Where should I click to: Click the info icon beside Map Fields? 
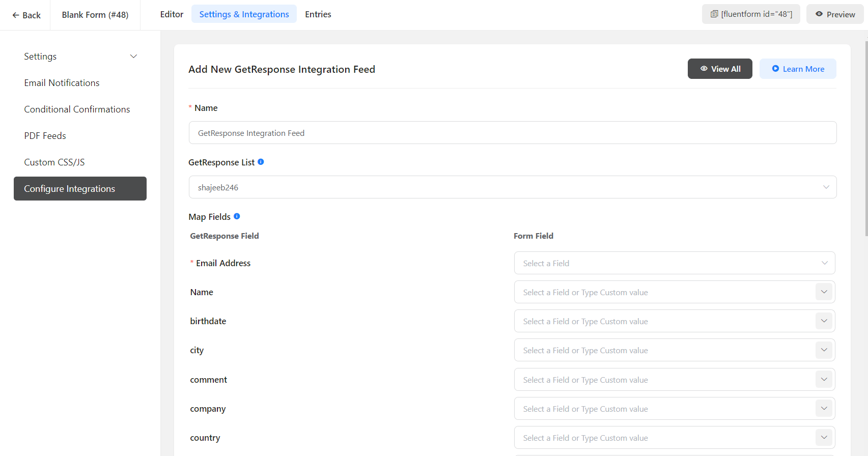(x=237, y=216)
